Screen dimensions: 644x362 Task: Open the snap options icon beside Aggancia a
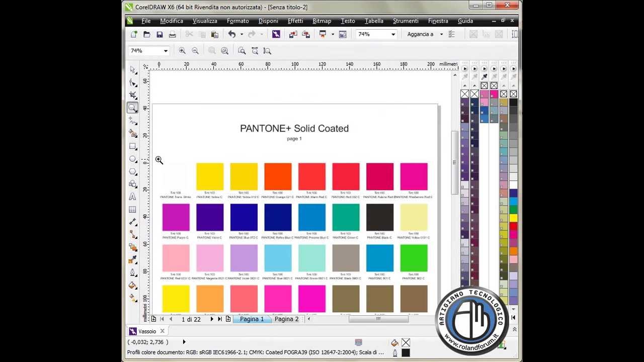point(451,34)
